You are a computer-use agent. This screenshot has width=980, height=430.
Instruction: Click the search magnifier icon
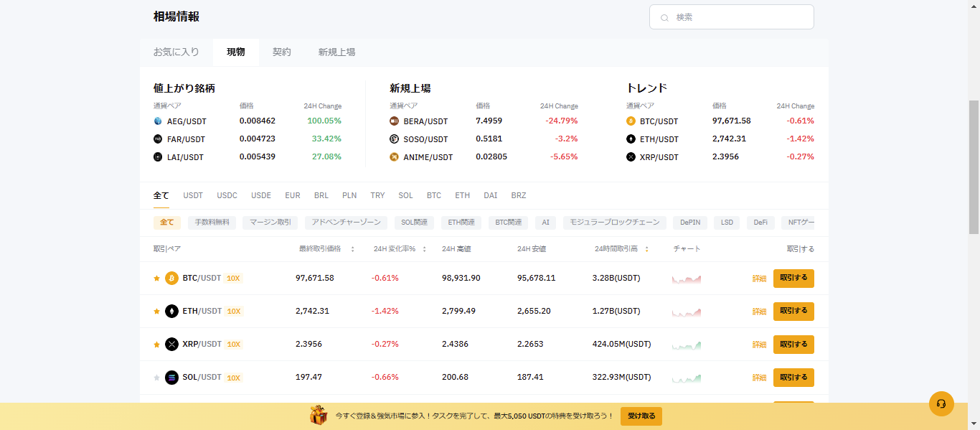664,17
